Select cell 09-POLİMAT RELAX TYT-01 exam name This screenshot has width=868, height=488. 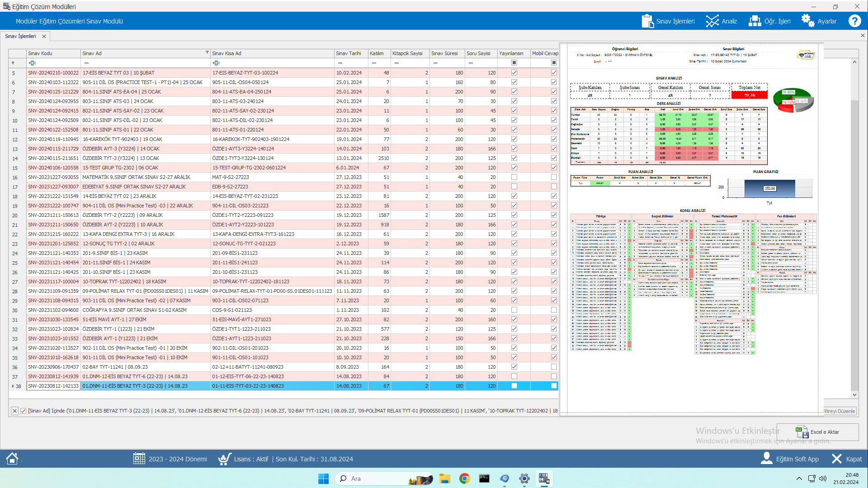145,291
